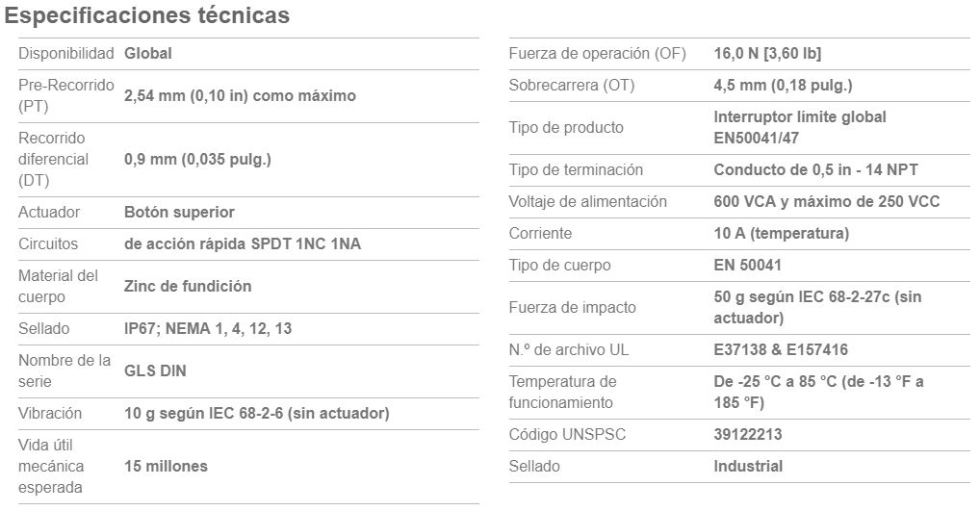
Task: Click the Pre-Recorrido (PT) label
Action: pos(66,95)
